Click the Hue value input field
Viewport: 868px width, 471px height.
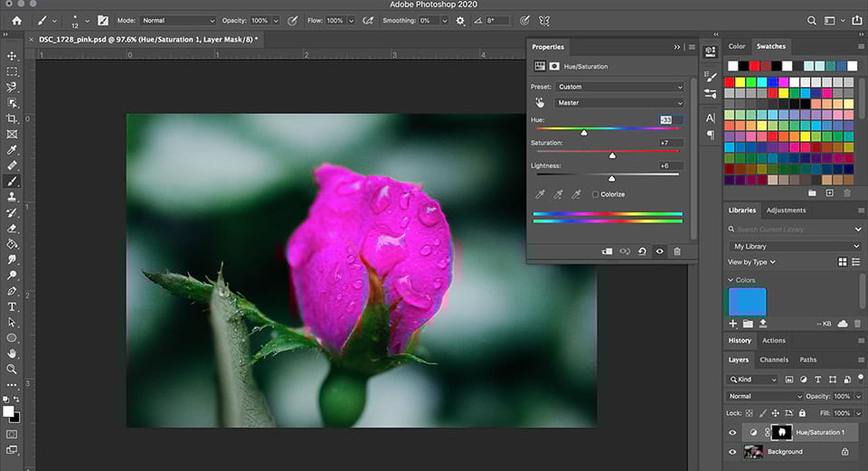(671, 119)
